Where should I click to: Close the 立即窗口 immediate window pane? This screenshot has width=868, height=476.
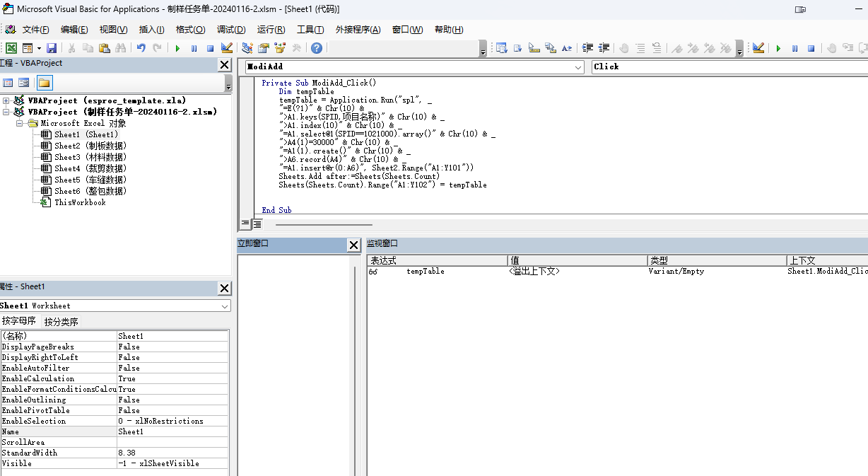pos(354,245)
